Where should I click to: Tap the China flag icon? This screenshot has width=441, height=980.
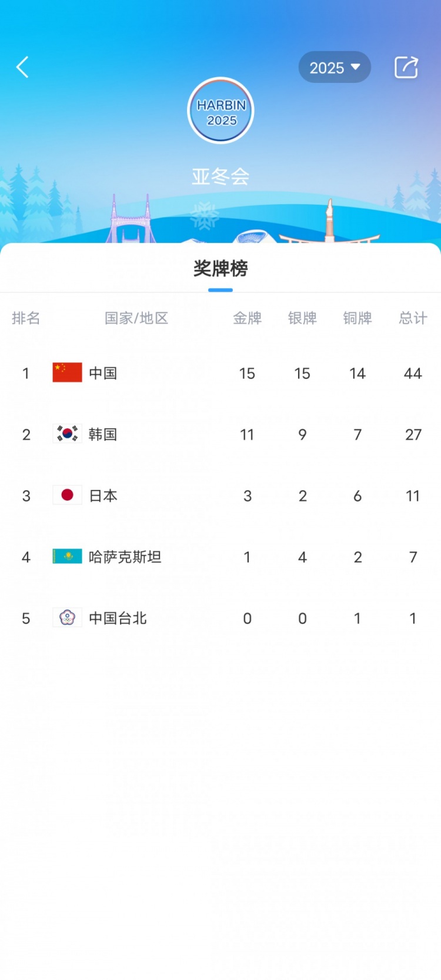coord(67,373)
